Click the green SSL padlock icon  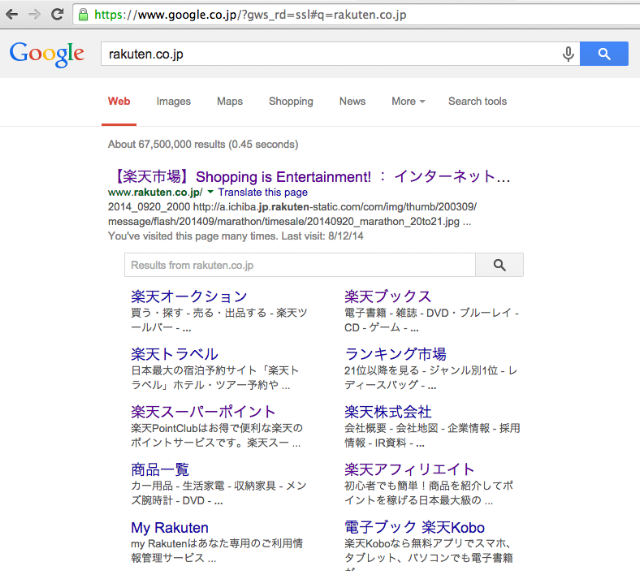[x=83, y=15]
